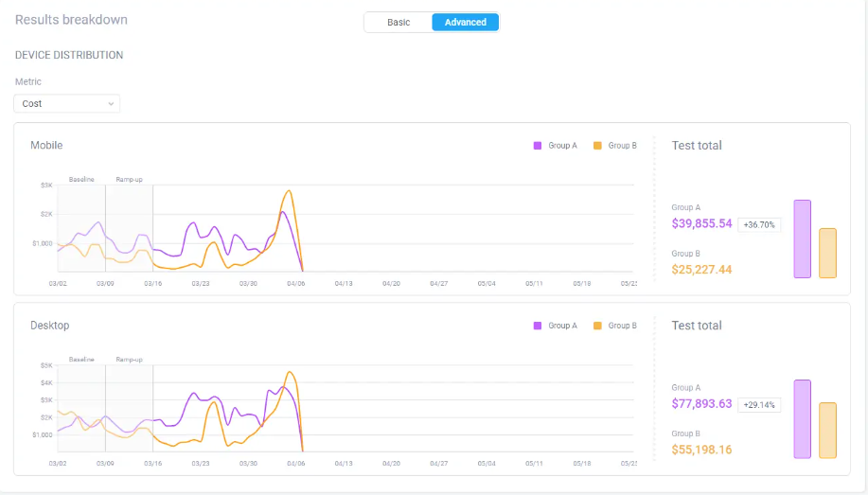This screenshot has height=495, width=868.
Task: Click the DEVICE DISTRIBUTION heading
Action: [x=69, y=55]
